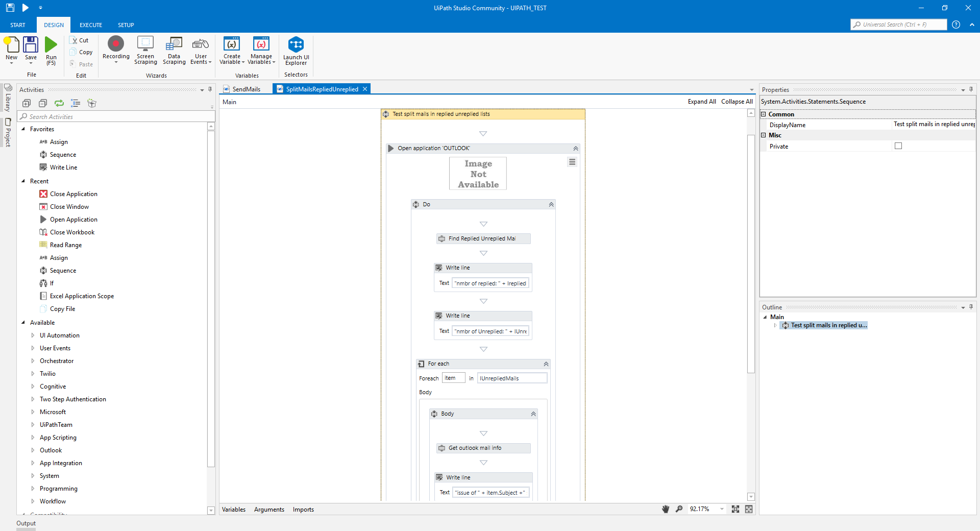Screen dimensions: 980x531
Task: Cut the selected activity
Action: coord(80,40)
